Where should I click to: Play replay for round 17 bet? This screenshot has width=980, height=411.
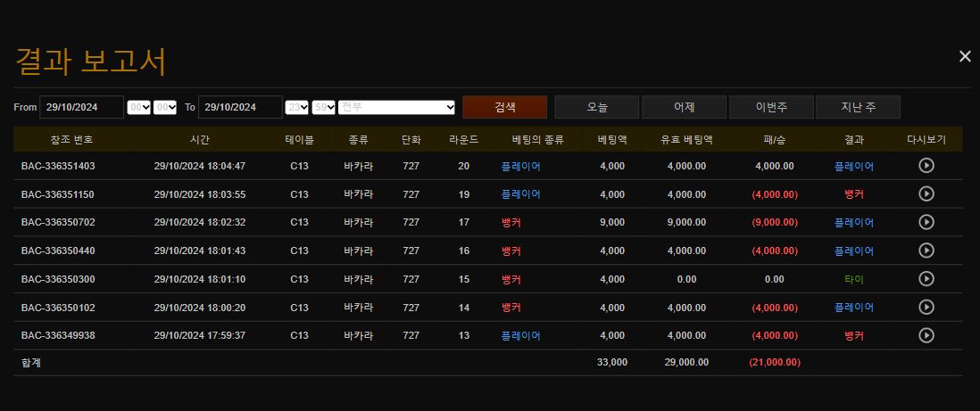click(x=926, y=222)
